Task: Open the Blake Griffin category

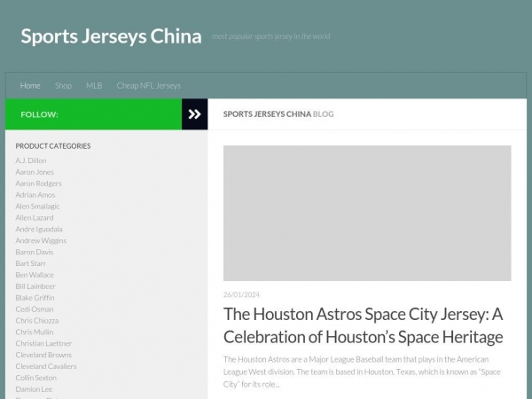Action: [x=35, y=298]
